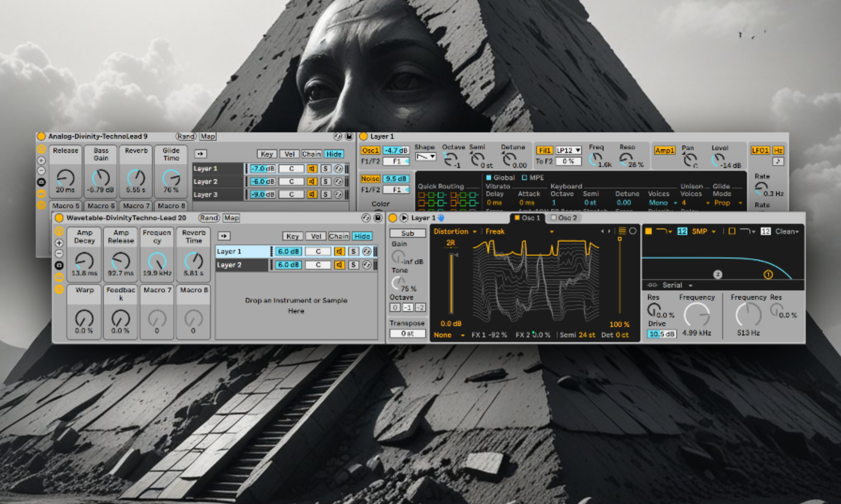Click the Transpose 0 st field
This screenshot has height=504, width=841.
tap(407, 334)
